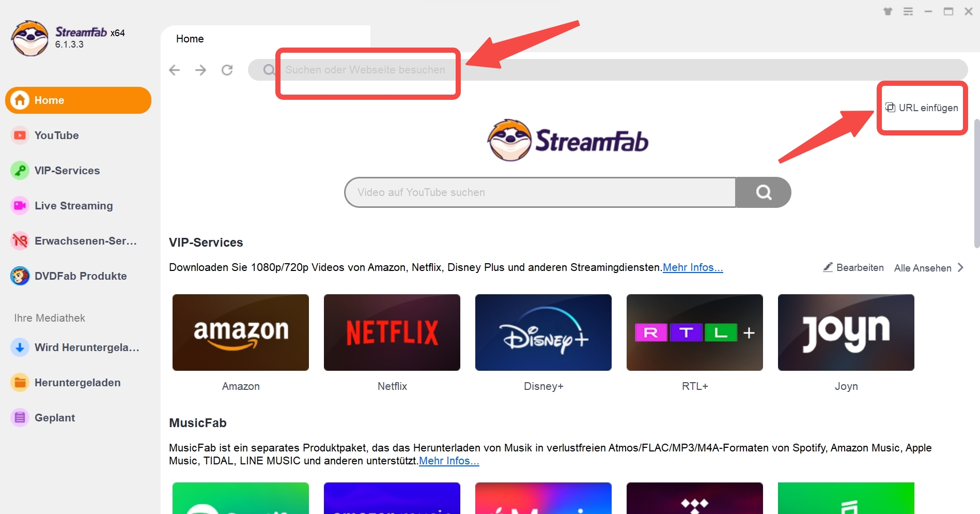Click the VIP-Services key icon

(20, 171)
